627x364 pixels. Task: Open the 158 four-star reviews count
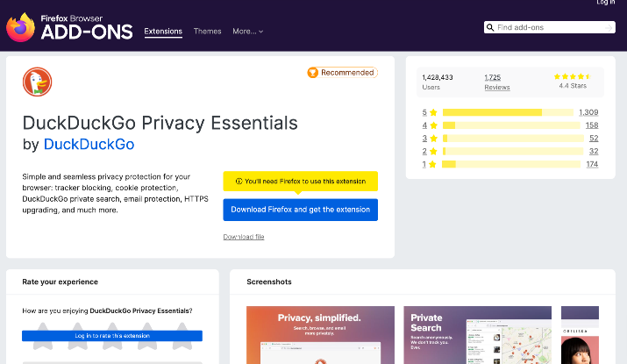[592, 125]
